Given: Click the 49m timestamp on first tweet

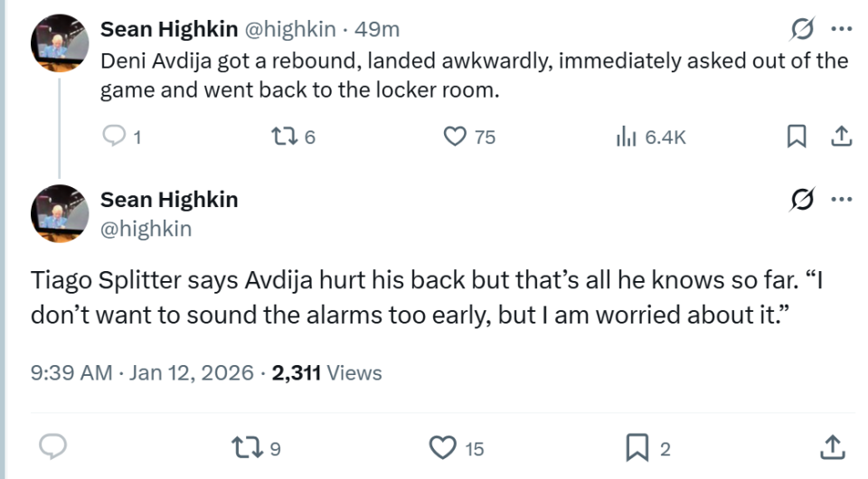Looking at the screenshot, I should pyautogui.click(x=377, y=29).
